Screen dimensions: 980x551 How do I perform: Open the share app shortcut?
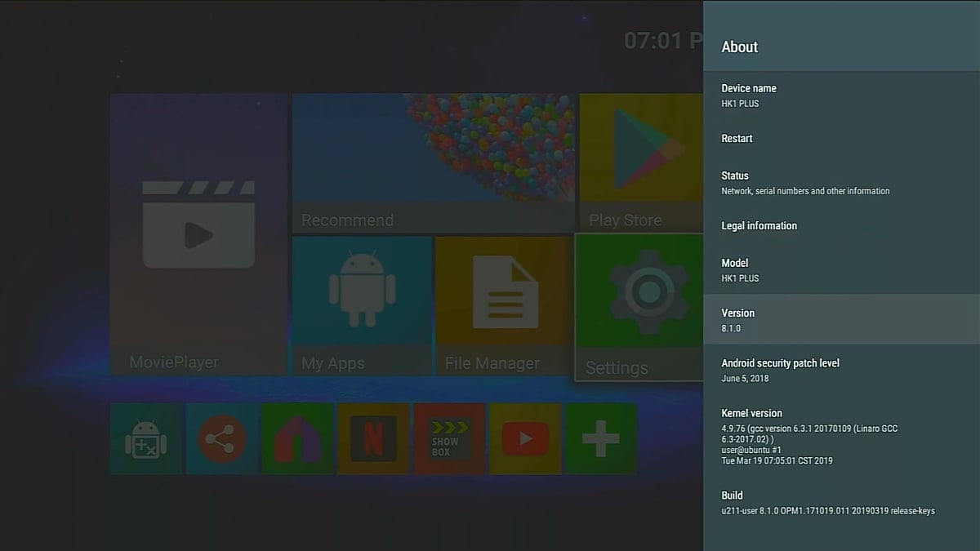click(x=221, y=439)
